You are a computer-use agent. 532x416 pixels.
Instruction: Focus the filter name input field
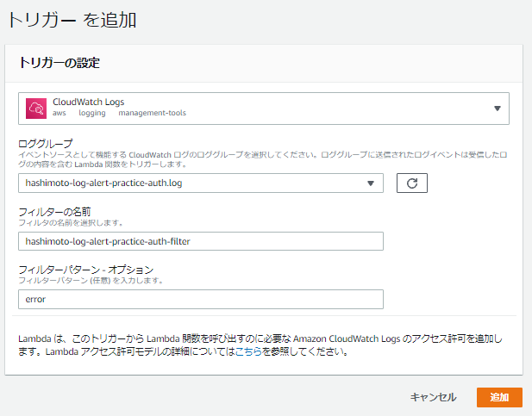200,241
